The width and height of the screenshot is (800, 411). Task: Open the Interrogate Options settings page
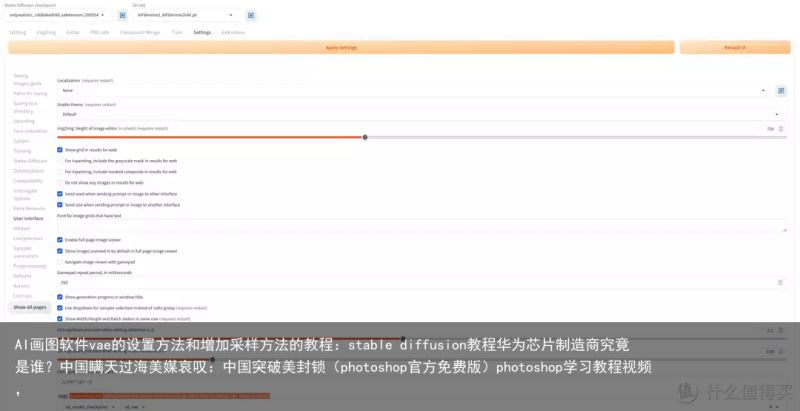click(x=26, y=194)
